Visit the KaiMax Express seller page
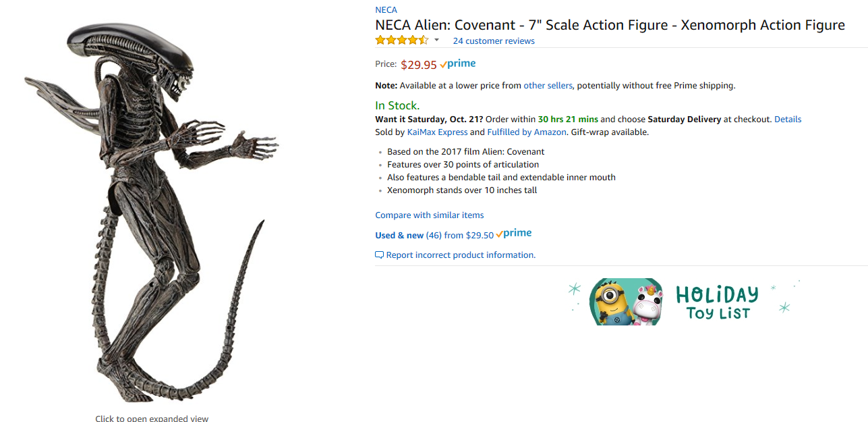The width and height of the screenshot is (868, 422). tap(437, 132)
